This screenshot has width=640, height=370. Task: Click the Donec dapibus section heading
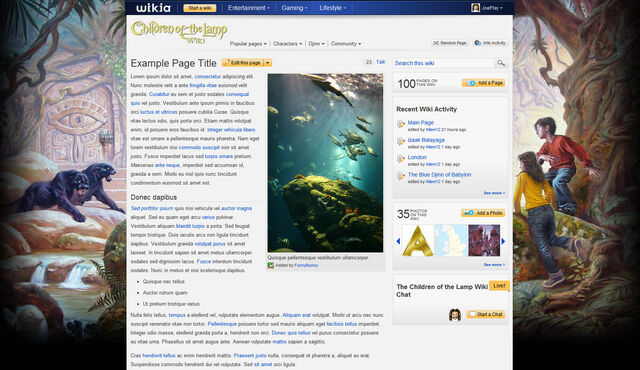[154, 197]
